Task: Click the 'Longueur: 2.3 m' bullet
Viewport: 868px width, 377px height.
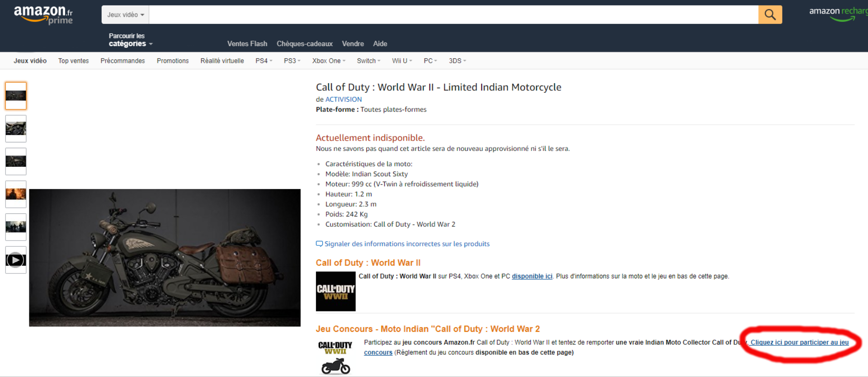Action: click(x=351, y=204)
